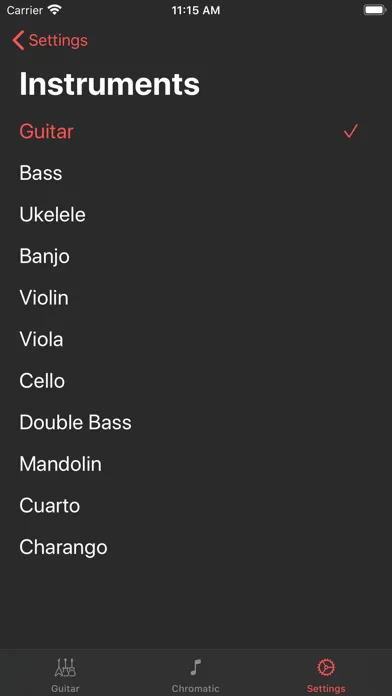
Task: Tap the red checkmark next to Guitar
Action: (x=351, y=131)
